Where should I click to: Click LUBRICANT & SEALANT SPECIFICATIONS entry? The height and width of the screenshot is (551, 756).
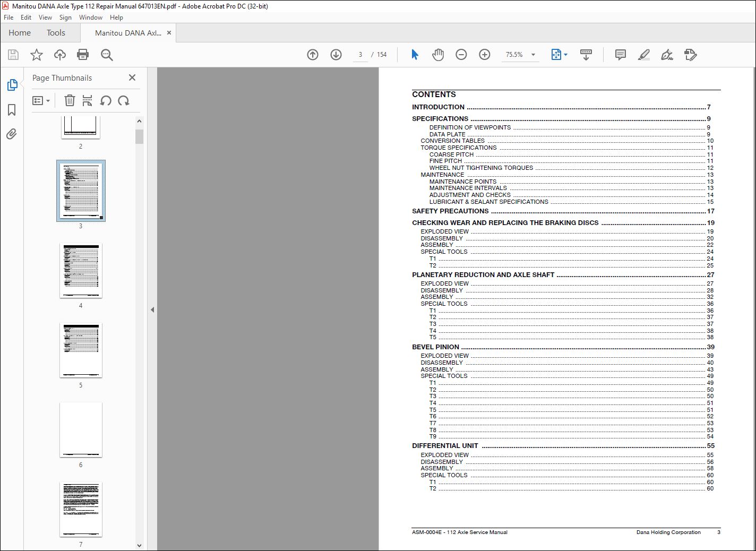coord(571,202)
